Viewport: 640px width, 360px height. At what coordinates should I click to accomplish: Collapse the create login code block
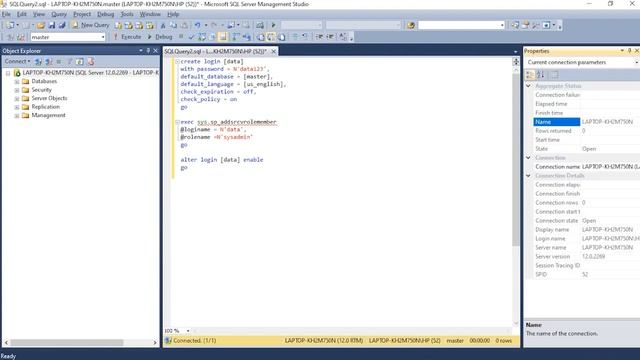177,61
